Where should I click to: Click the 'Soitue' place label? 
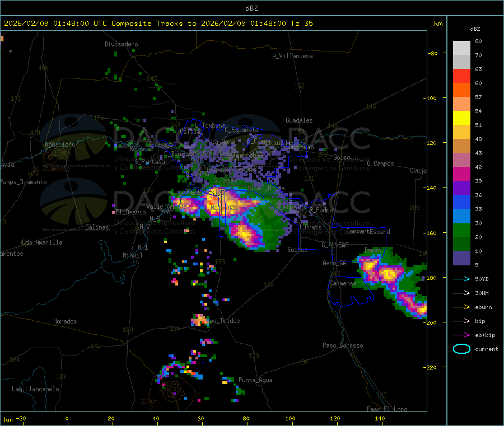(x=297, y=250)
